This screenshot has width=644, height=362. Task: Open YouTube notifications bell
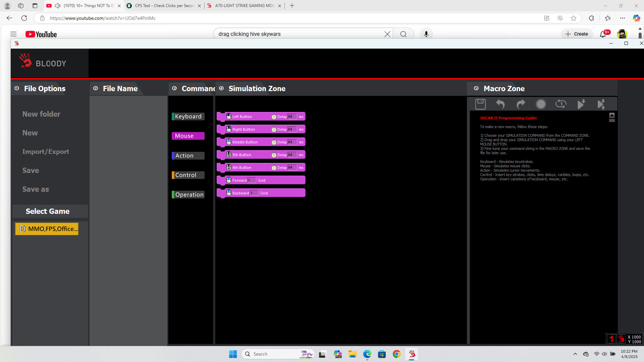click(603, 34)
